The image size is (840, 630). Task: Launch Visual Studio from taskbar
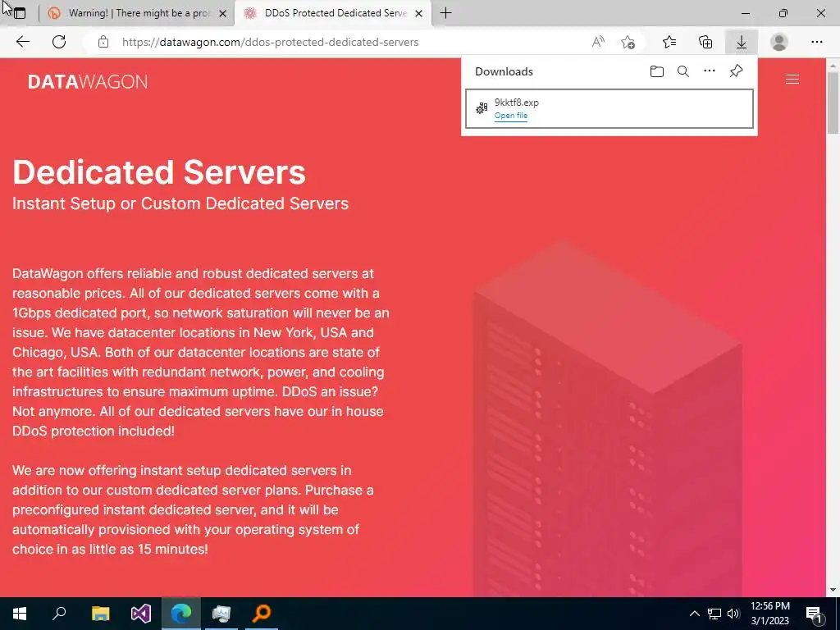(x=141, y=614)
